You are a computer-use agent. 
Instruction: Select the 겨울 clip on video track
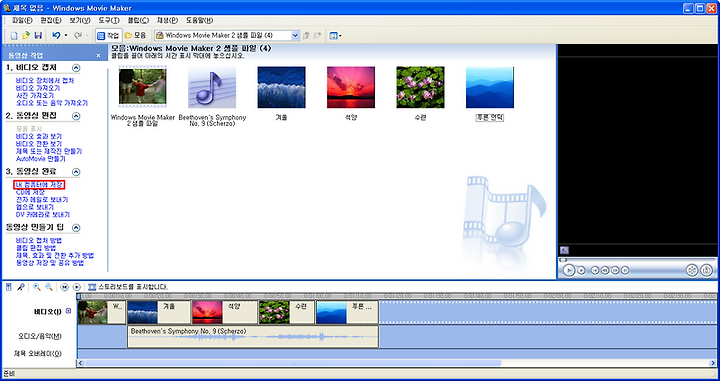click(158, 312)
